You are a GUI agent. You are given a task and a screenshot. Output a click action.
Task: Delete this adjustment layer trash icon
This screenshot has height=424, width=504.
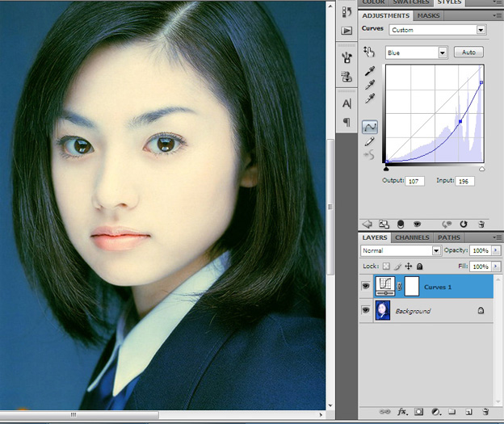(x=481, y=224)
